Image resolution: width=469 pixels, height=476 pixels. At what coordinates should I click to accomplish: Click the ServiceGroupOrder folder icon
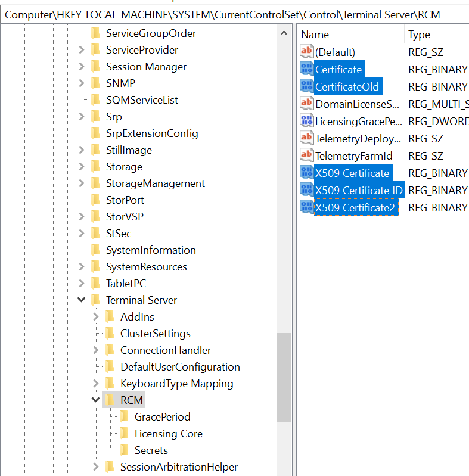(95, 33)
